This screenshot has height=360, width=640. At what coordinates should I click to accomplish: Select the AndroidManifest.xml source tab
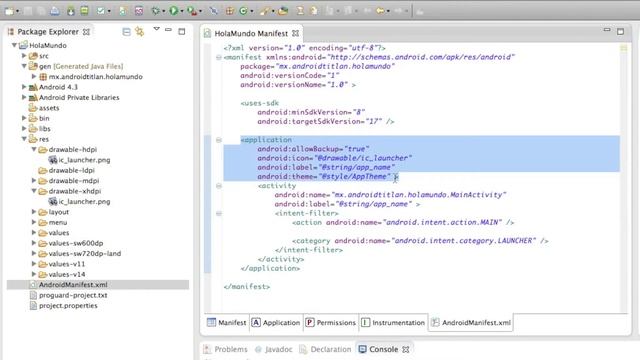pos(471,322)
